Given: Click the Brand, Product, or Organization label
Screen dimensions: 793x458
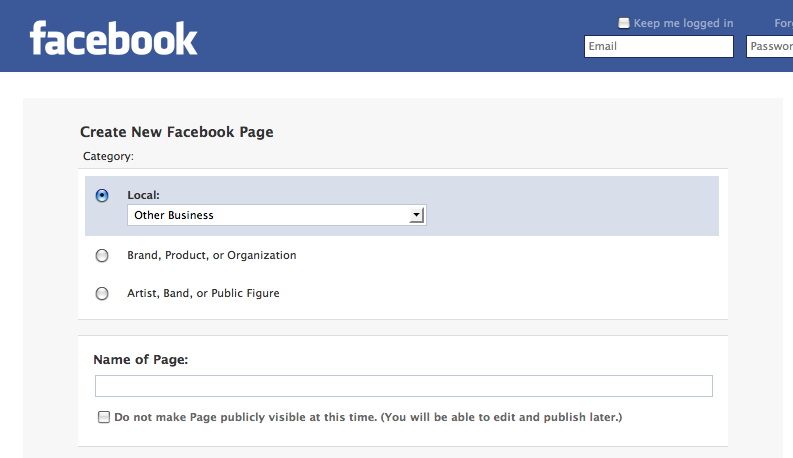Looking at the screenshot, I should click(211, 255).
